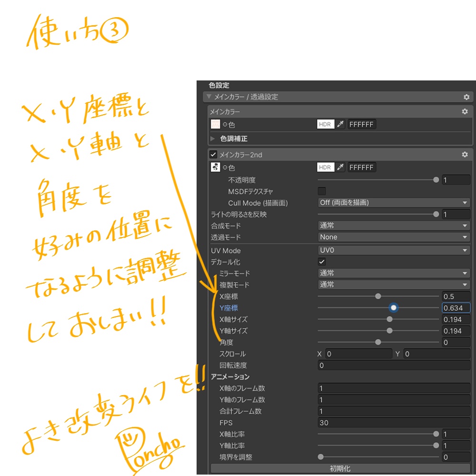
Task: Edit the 回転速度 field
Action: [x=394, y=365]
